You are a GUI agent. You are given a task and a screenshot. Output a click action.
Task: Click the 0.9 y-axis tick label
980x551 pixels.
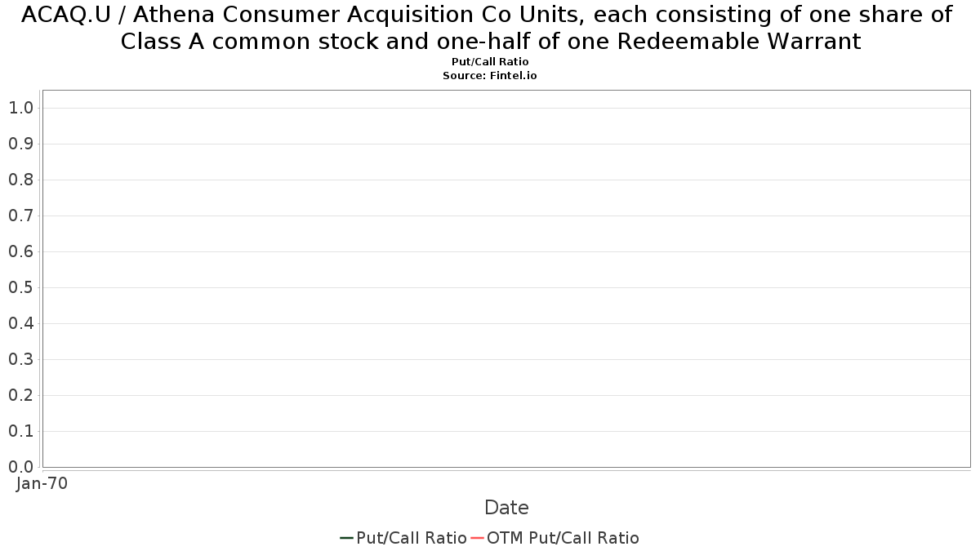click(20, 144)
